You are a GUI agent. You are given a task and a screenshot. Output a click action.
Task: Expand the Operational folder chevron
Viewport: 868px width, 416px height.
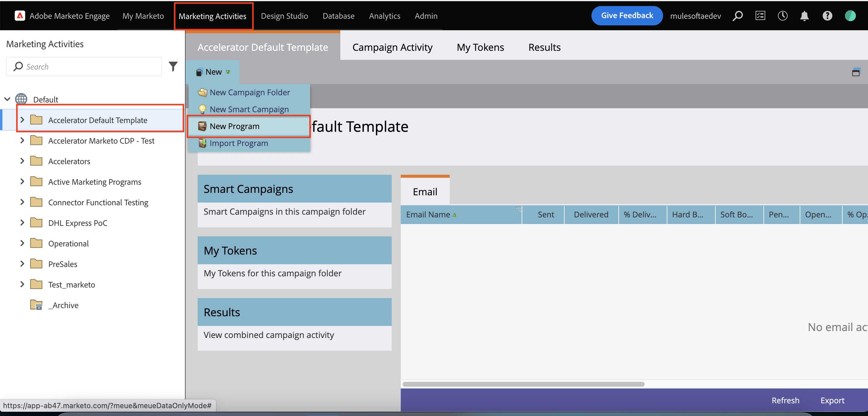(x=22, y=243)
